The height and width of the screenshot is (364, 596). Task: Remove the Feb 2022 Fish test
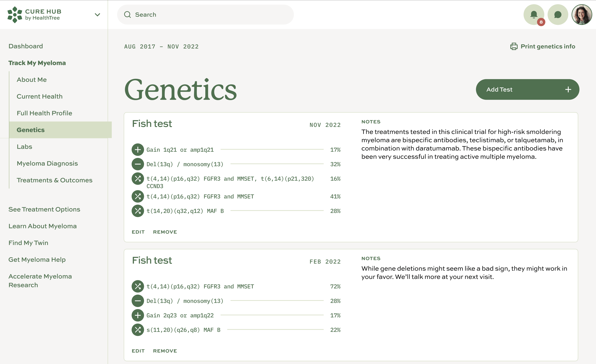[x=165, y=351]
